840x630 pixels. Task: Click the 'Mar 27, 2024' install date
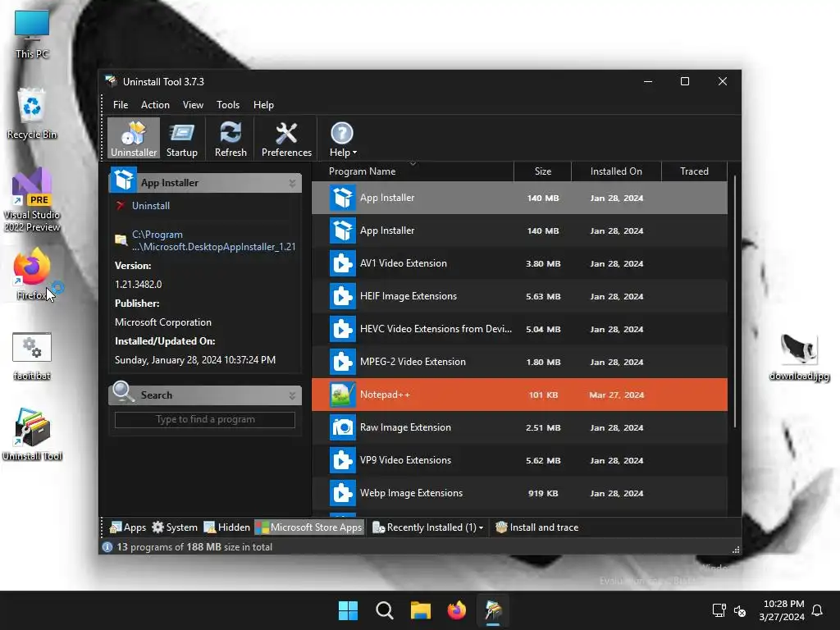pos(617,395)
